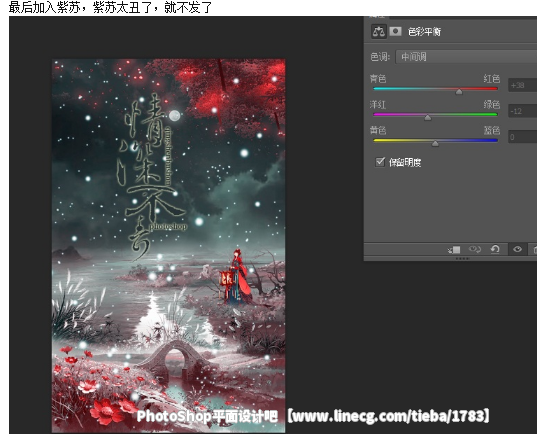Click the 红色 red label
The height and width of the screenshot is (435, 545).
491,79
